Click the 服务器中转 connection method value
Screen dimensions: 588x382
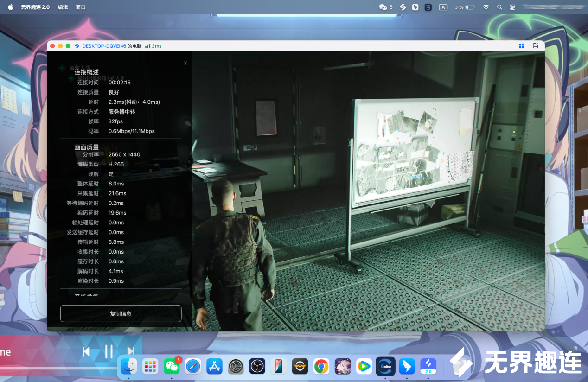(122, 112)
